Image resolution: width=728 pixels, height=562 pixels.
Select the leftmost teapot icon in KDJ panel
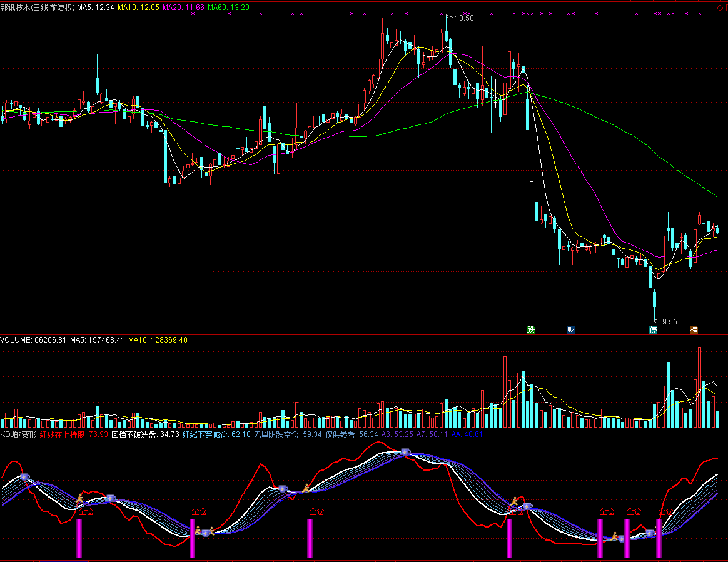pos(24,478)
